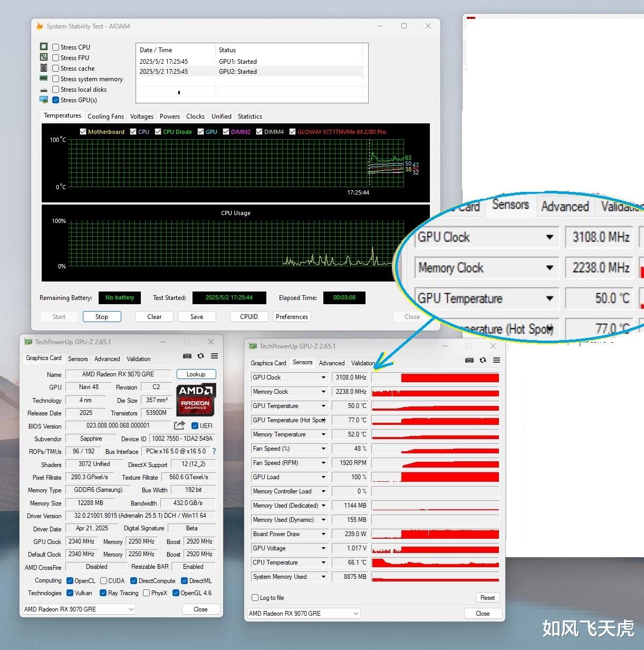Open the GPU Temperature sensor dropdown
644x650 pixels.
323,406
